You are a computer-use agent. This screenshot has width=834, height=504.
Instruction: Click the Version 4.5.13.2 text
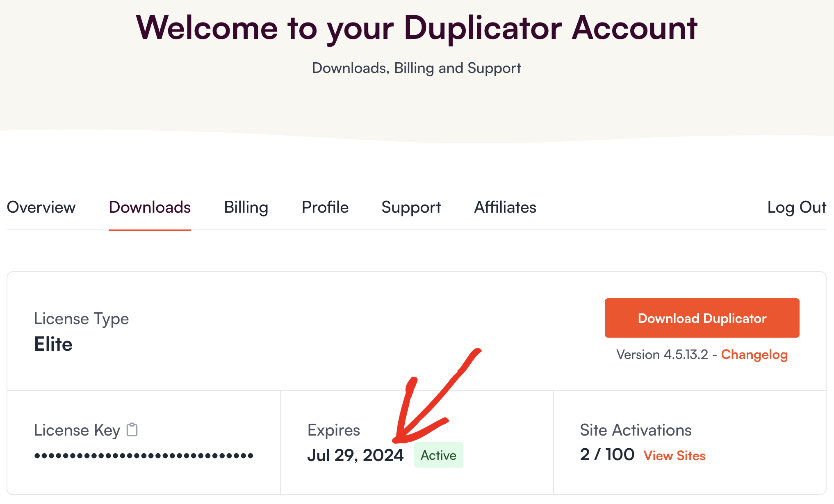point(662,354)
